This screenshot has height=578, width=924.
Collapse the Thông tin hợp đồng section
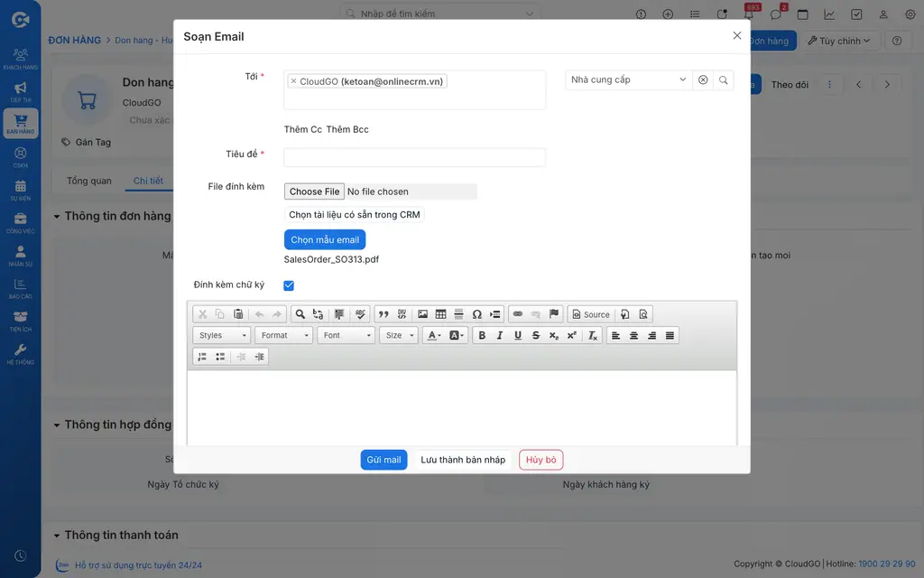pyautogui.click(x=57, y=424)
